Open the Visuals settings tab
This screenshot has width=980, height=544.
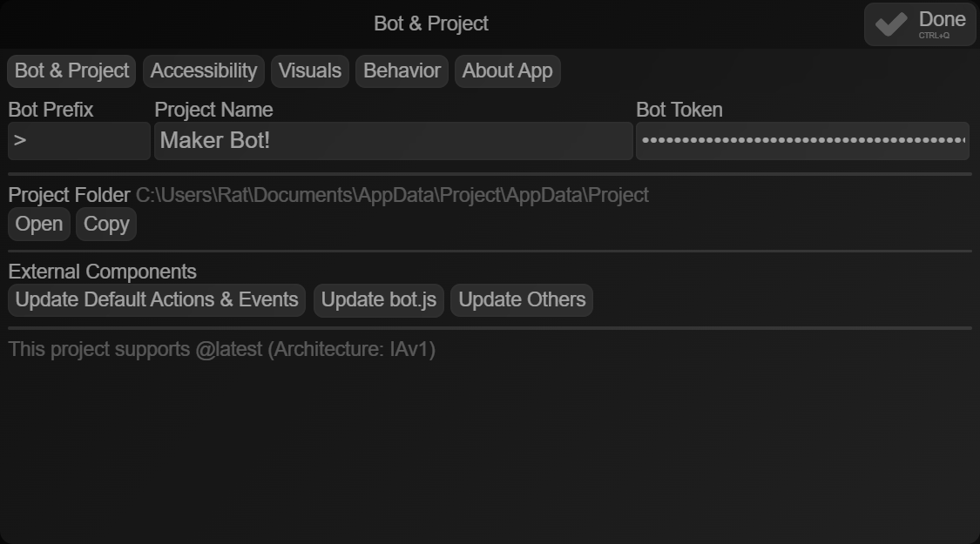click(x=309, y=71)
